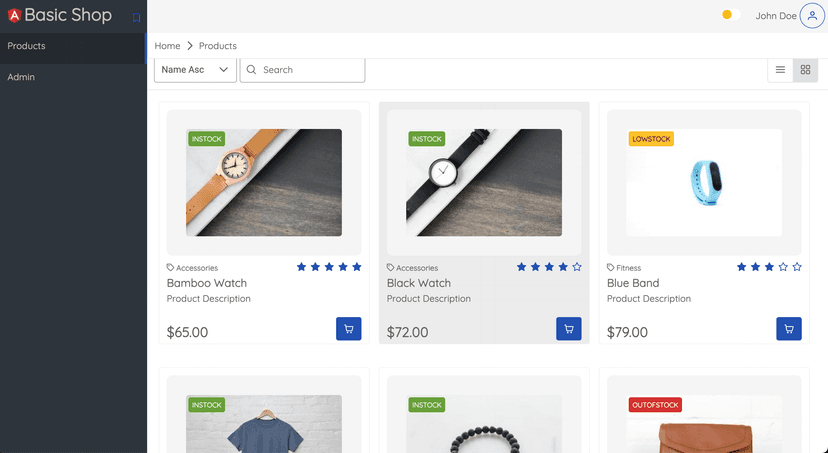828x453 pixels.
Task: Click Accessories label on Bamboo Watch
Action: click(x=197, y=268)
